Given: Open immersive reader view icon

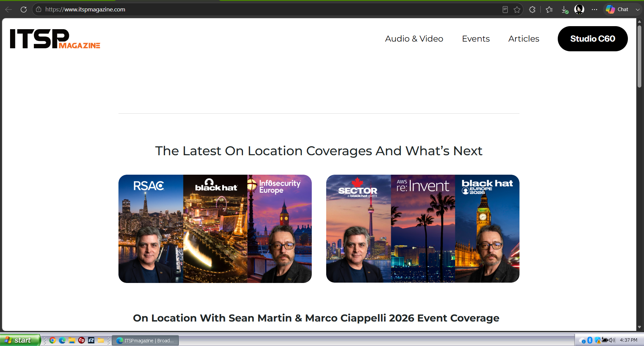Looking at the screenshot, I should coord(505,9).
